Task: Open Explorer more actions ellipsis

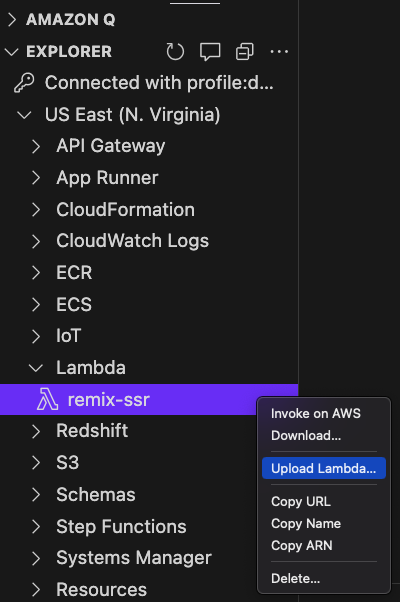Action: (x=279, y=51)
